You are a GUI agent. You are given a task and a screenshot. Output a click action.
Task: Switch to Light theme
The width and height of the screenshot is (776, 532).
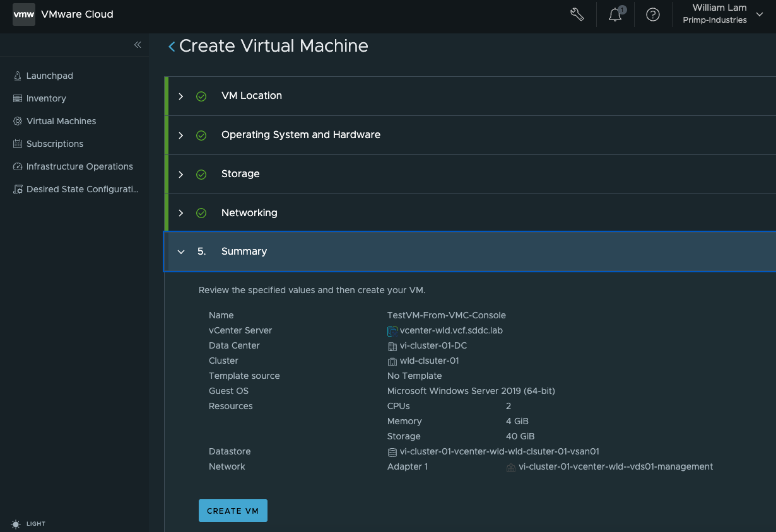tap(28, 524)
